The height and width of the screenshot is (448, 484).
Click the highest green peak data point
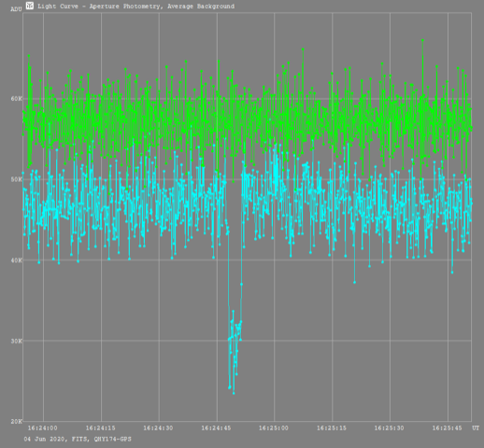pyautogui.click(x=422, y=40)
